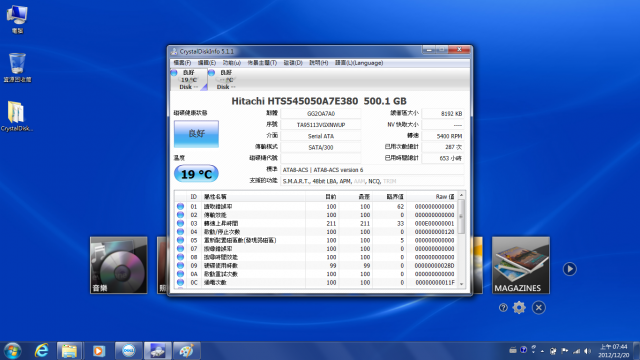Screen dimensions: 640x360
Task: Close the Dell Stage dock with X icon
Action: point(539,308)
